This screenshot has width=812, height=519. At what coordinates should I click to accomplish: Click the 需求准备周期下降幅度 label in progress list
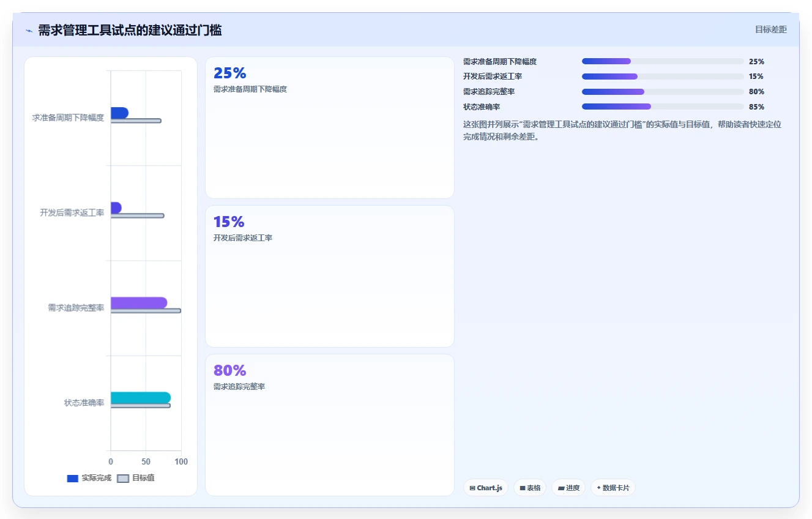tap(500, 62)
